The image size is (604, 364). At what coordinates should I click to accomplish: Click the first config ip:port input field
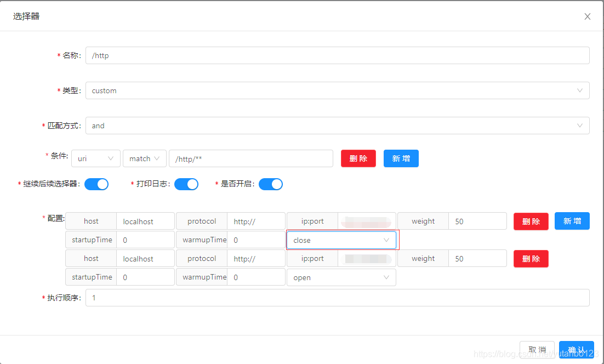[x=367, y=221]
